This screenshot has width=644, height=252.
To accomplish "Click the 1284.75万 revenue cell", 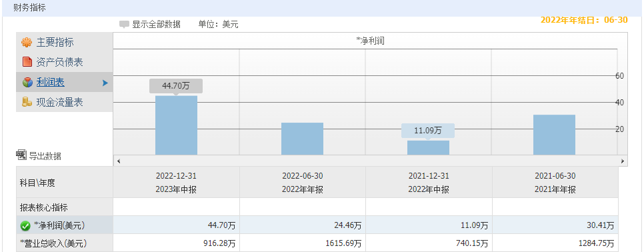I will pos(555,243).
